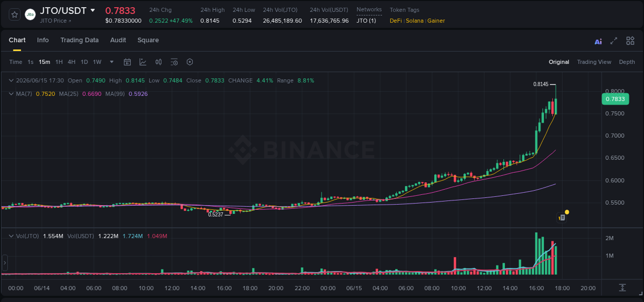Click the 0.8145 high price marker
Screen dimensions: 644x302
[540, 84]
